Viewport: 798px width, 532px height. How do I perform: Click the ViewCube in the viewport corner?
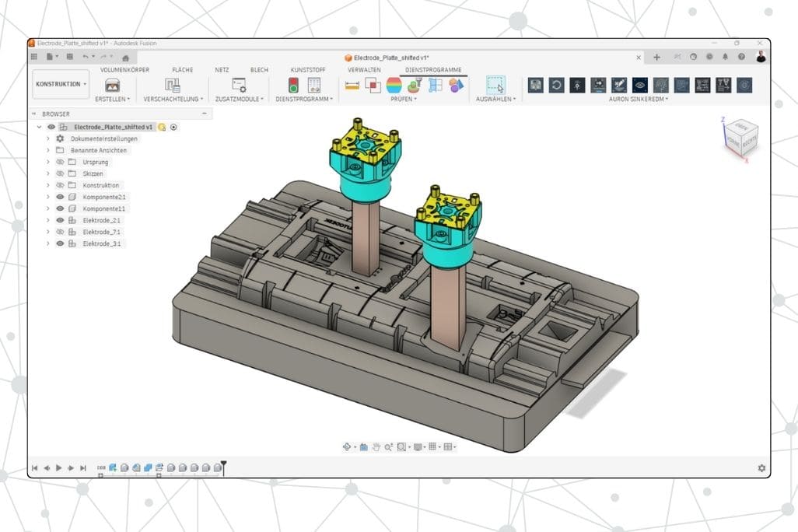pos(740,137)
